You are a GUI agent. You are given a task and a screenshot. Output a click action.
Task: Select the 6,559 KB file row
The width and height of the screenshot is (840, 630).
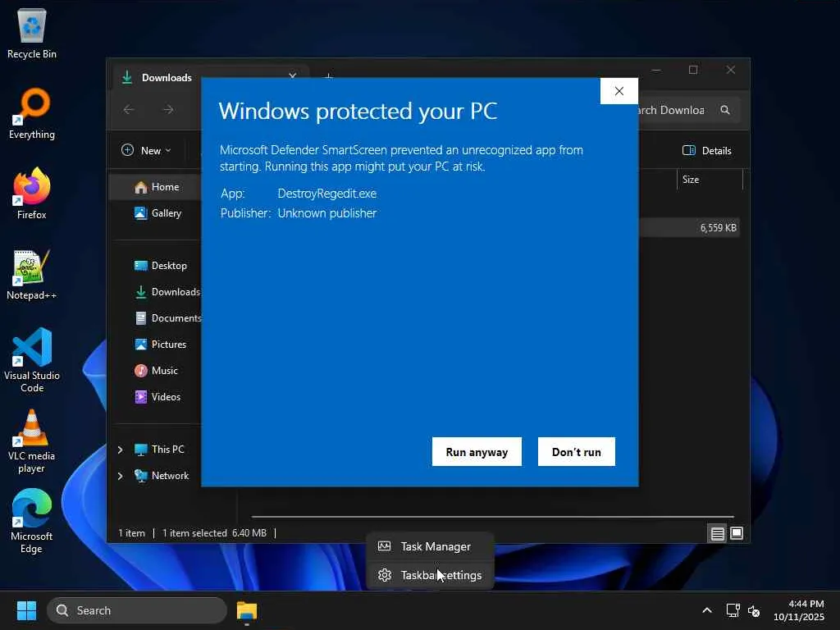pyautogui.click(x=689, y=228)
